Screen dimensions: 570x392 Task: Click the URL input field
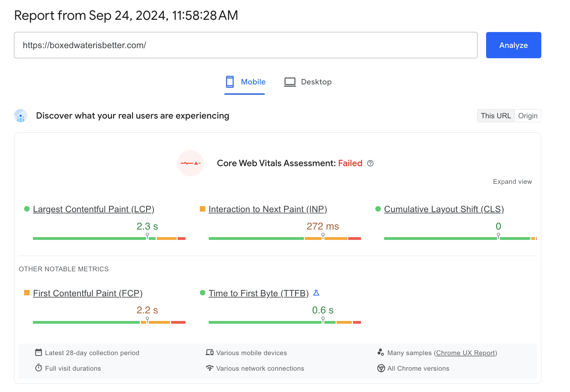pyautogui.click(x=246, y=45)
